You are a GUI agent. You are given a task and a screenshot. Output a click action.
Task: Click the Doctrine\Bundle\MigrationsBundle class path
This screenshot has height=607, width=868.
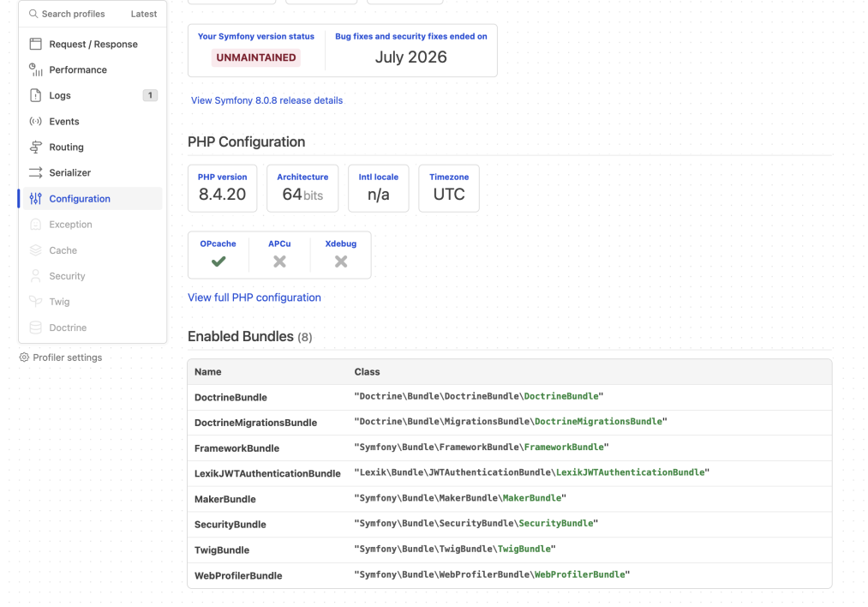[511, 422]
